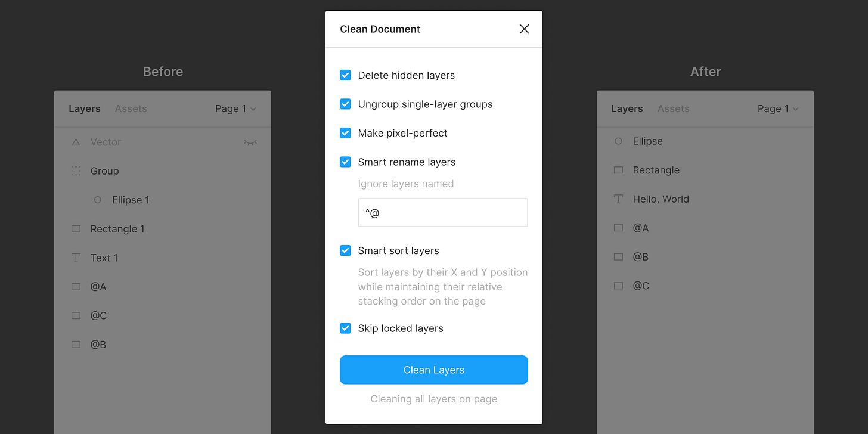
Task: Open Page 1 dropdown in Before panel
Action: 235,108
